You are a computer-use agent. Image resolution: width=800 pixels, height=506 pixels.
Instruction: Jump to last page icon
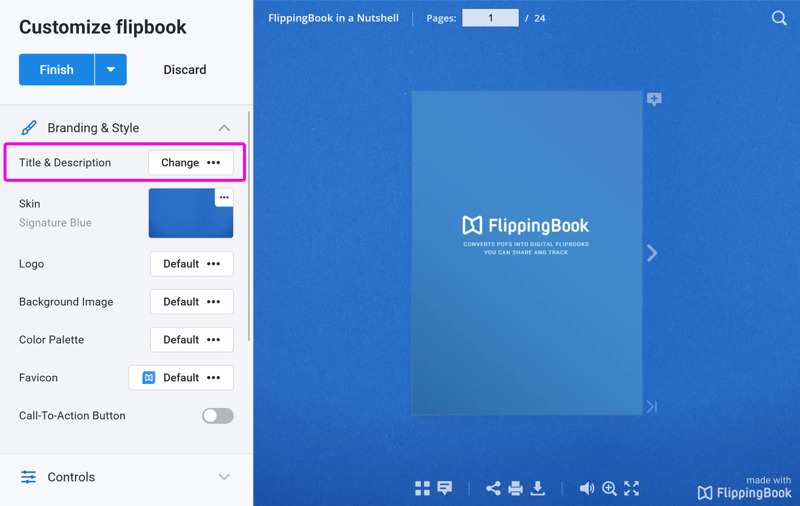652,407
